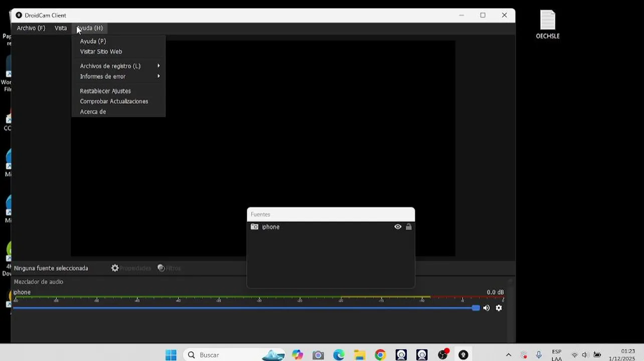Open Google Chrome from taskbar
This screenshot has height=361, width=644.
(380, 355)
